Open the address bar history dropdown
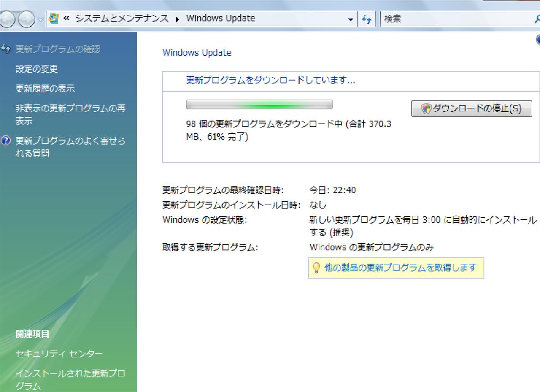Viewport: 540px width, 392px height. click(x=351, y=19)
